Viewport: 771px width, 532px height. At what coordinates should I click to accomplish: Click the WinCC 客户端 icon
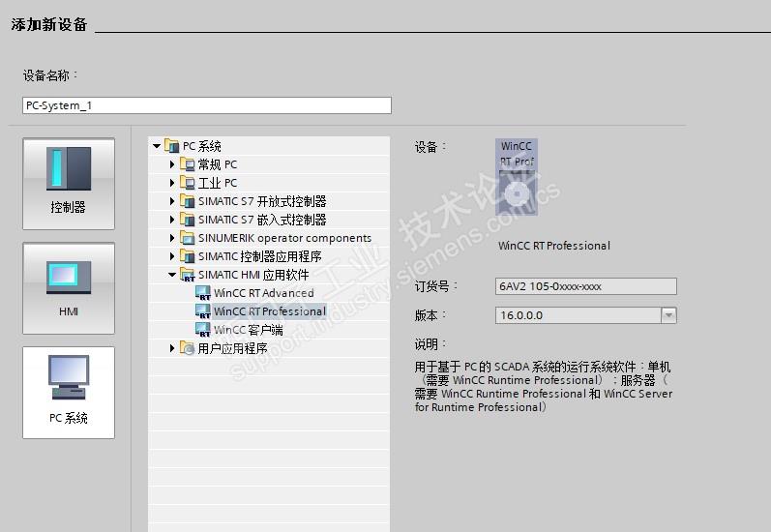click(x=203, y=330)
